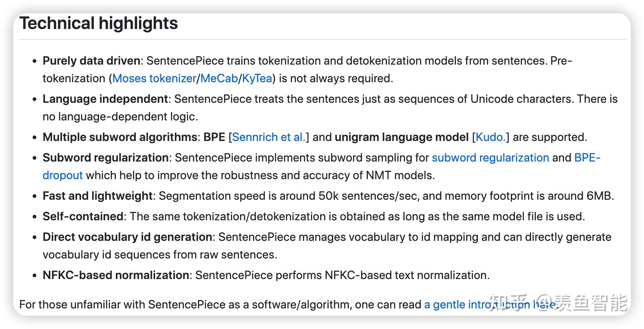Open the Kudo. reference link
This screenshot has height=329, width=644.
(x=490, y=137)
